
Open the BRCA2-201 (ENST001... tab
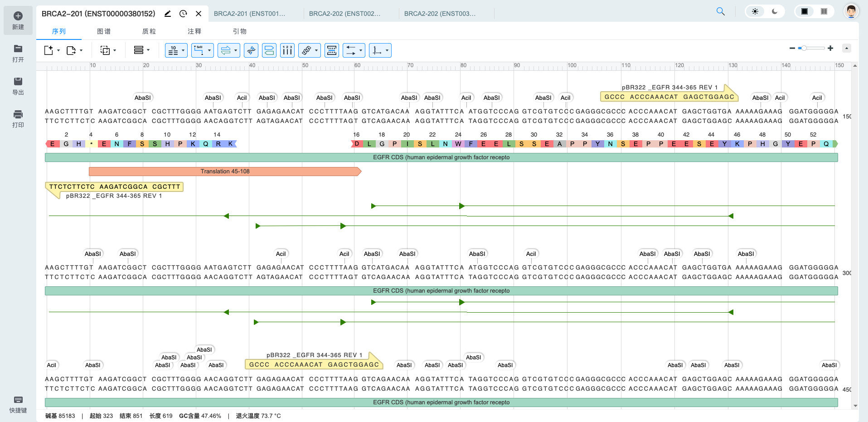point(250,14)
